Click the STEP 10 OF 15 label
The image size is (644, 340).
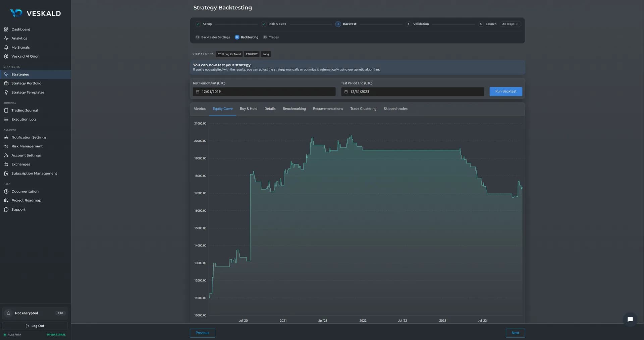point(203,54)
